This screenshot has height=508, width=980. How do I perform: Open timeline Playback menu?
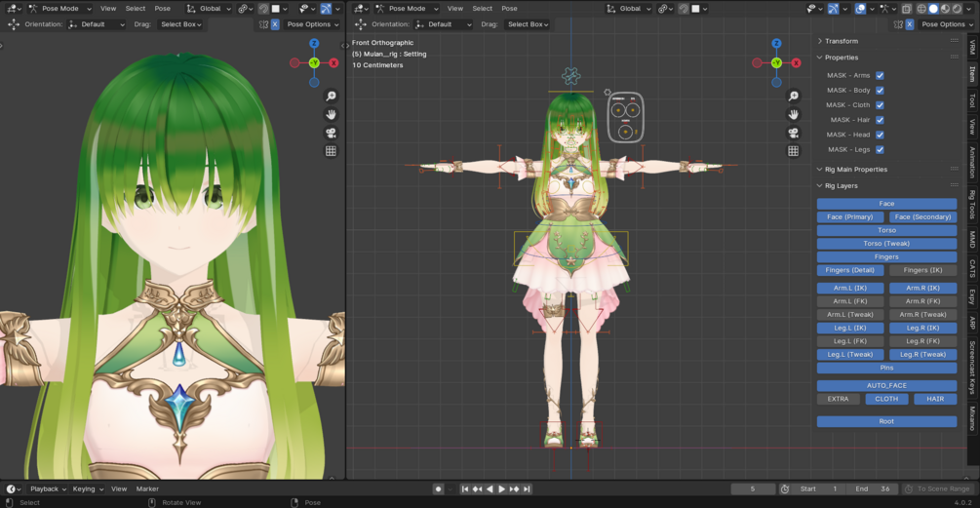click(x=48, y=489)
